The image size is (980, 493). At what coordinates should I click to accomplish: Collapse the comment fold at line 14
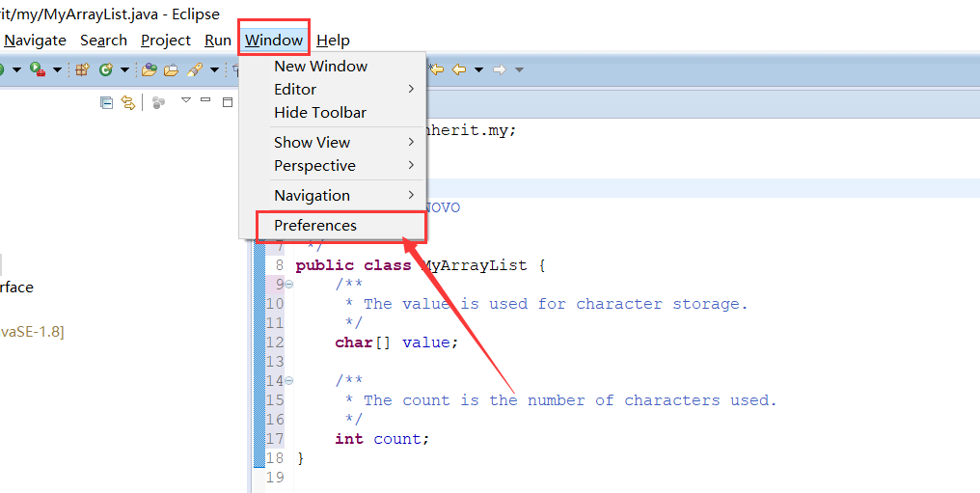coord(288,380)
